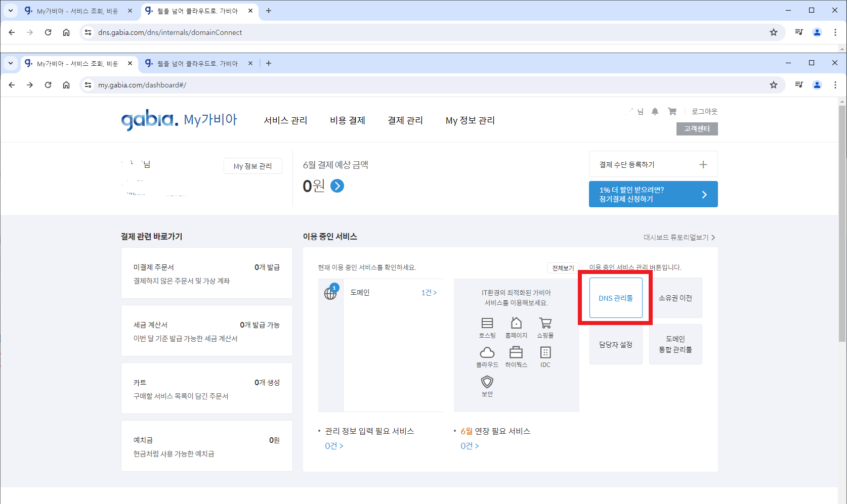This screenshot has width=847, height=504.
Task: Click the 정기결제 신청하기 blue banner
Action: [x=653, y=194]
